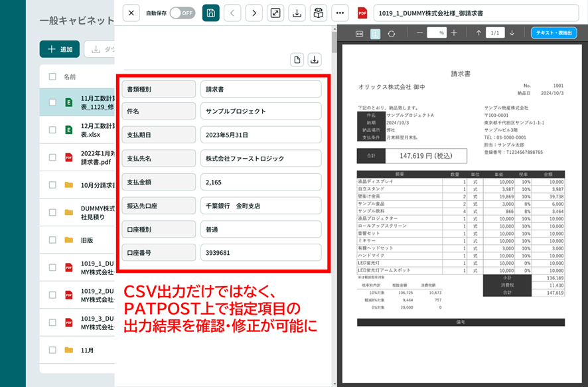The height and width of the screenshot is (387, 588).
Task: Open the three-dot more options menu
Action: [339, 13]
